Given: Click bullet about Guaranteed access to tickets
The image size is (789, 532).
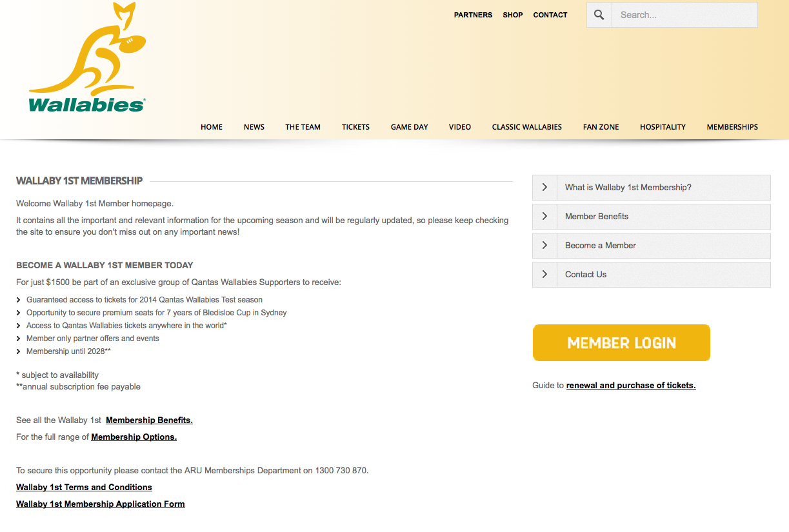Looking at the screenshot, I should [x=145, y=300].
